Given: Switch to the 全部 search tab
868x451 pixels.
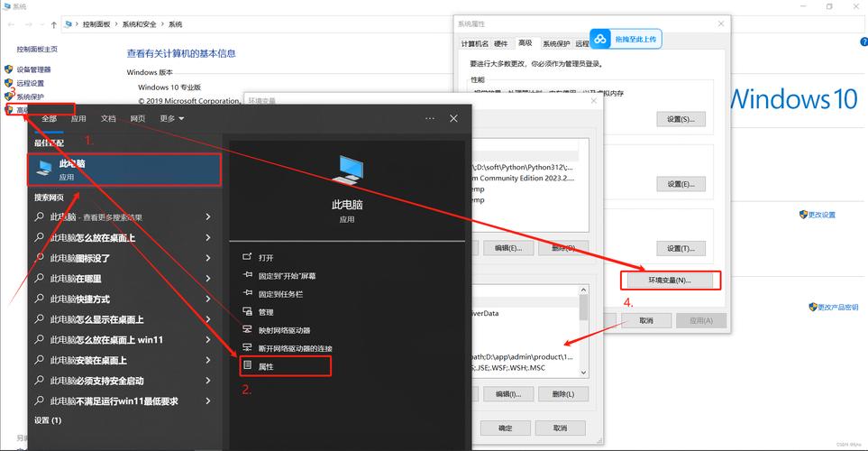Looking at the screenshot, I should point(50,118).
